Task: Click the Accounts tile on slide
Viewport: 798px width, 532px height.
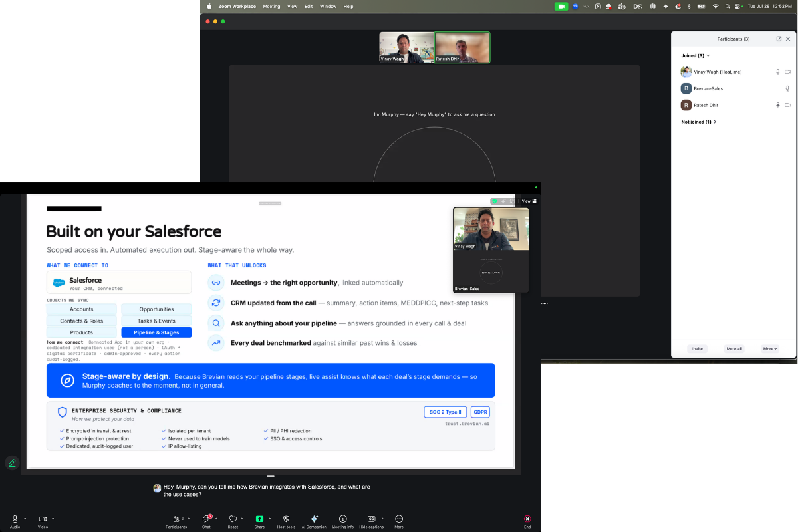Action: (82, 309)
